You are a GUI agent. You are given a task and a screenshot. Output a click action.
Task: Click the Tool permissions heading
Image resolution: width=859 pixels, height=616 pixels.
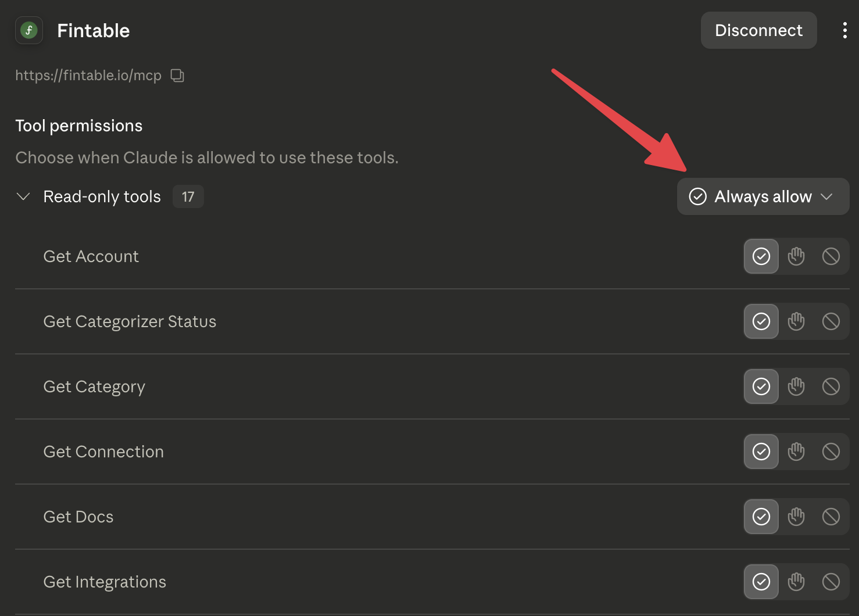pos(79,126)
